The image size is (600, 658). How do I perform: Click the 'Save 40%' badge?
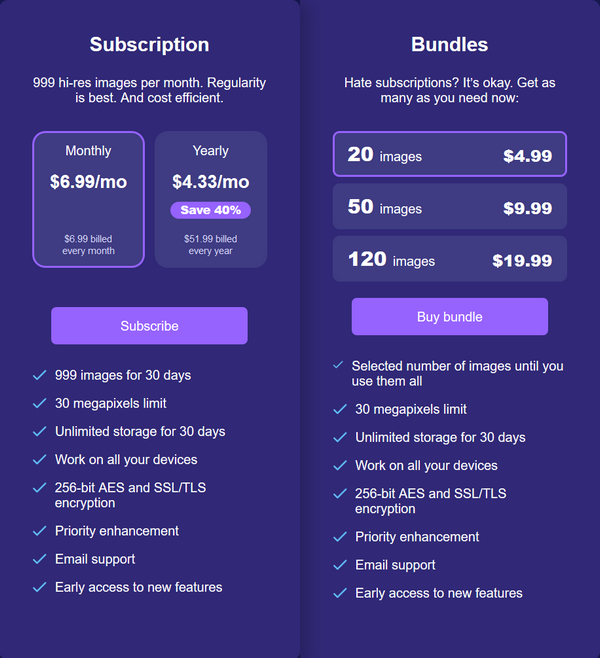pos(210,210)
